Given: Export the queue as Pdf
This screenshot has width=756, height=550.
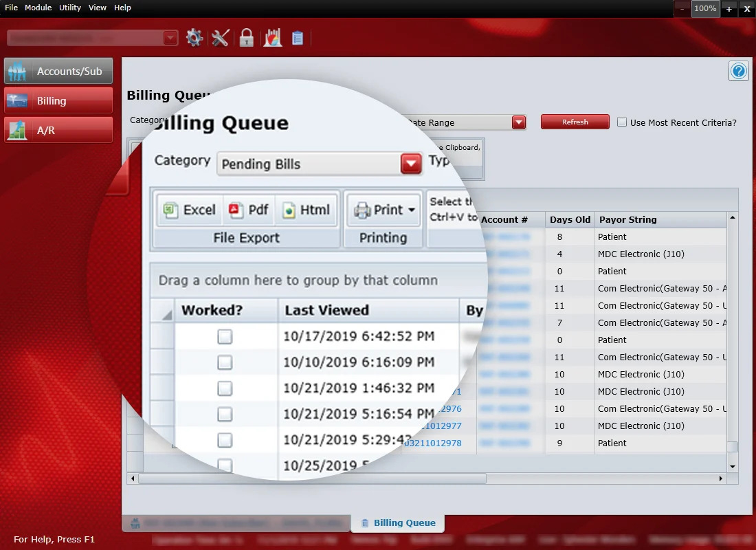Looking at the screenshot, I should coord(247,210).
